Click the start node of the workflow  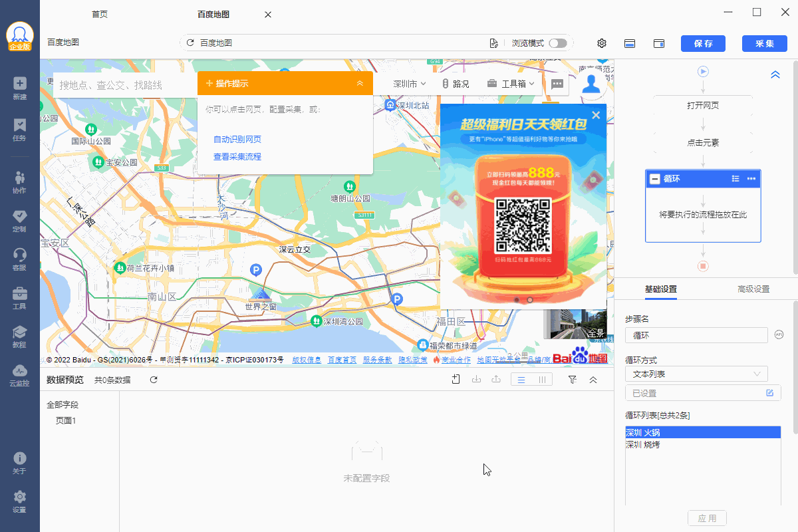703,71
